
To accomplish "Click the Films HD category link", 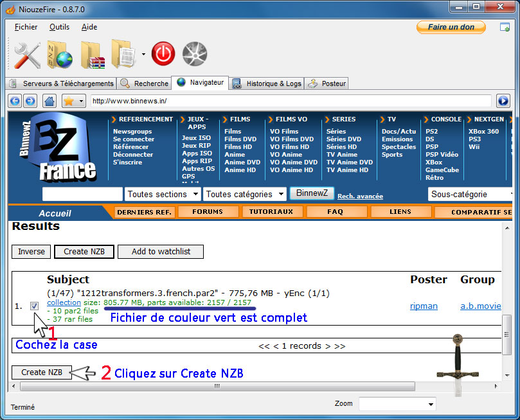I will point(238,146).
